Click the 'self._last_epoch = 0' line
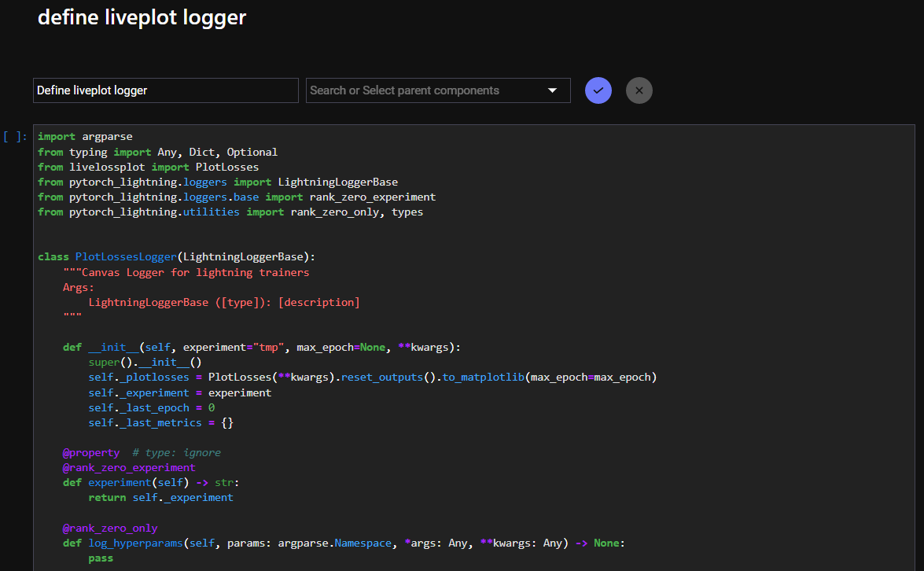924x571 pixels. [152, 407]
